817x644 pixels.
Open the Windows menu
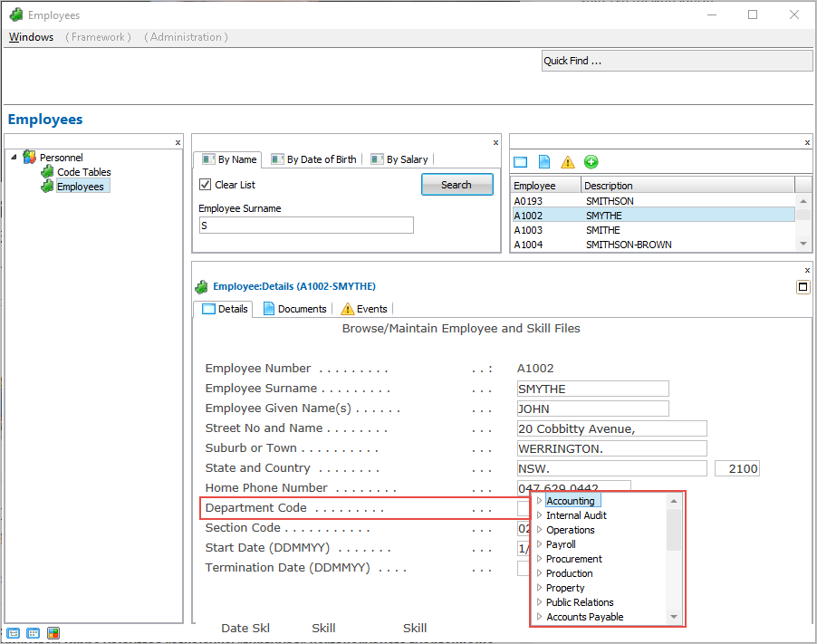pos(31,37)
